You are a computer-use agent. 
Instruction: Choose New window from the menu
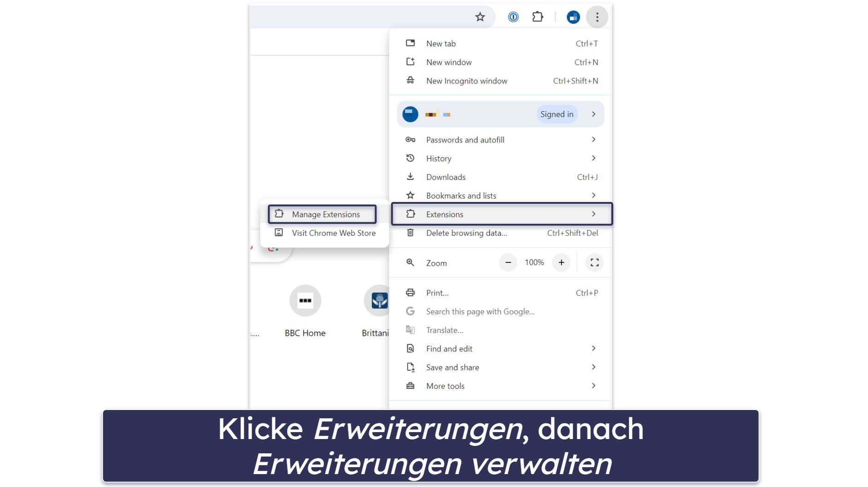[500, 62]
